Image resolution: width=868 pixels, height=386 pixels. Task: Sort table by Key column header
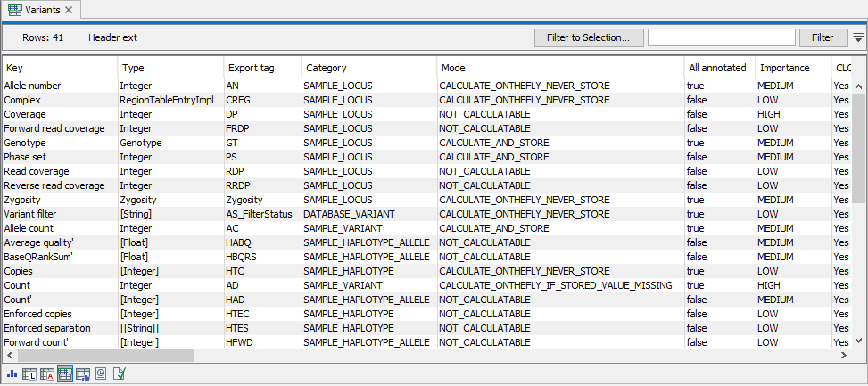(x=60, y=68)
